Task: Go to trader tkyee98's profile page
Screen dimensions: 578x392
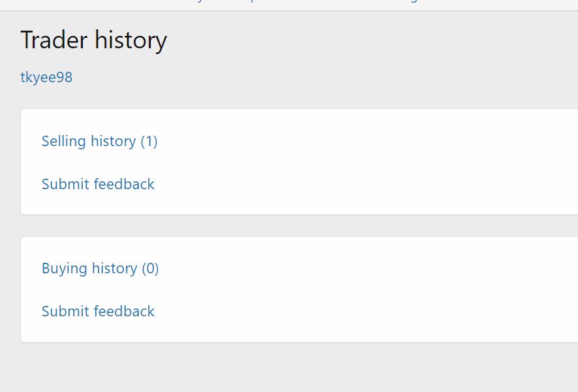Action: [46, 78]
